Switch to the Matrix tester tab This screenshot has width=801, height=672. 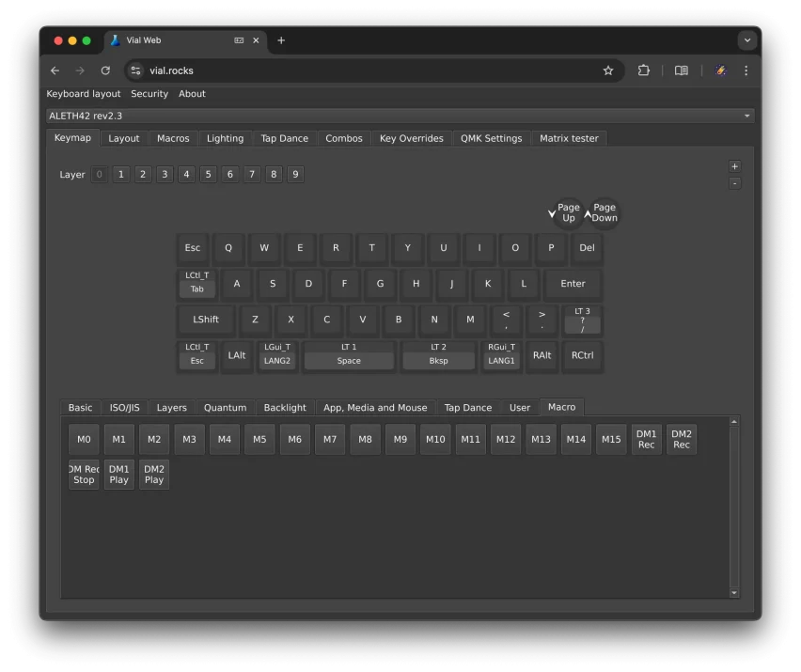569,138
